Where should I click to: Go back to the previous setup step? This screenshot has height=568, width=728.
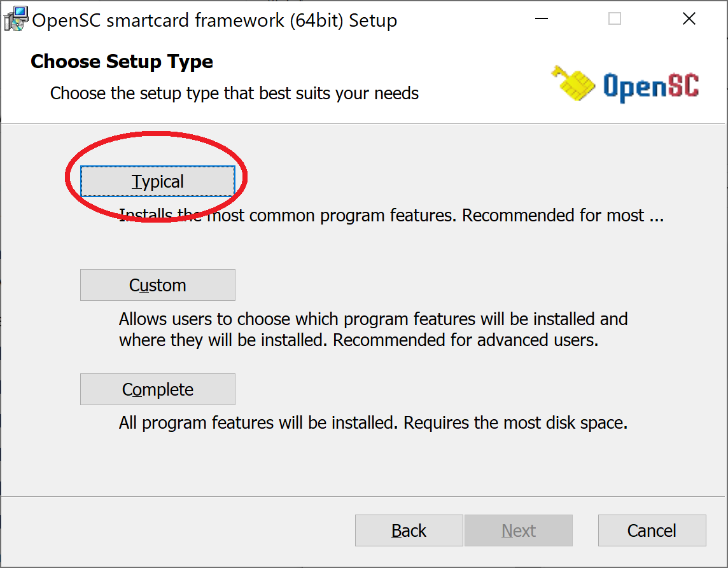[409, 530]
